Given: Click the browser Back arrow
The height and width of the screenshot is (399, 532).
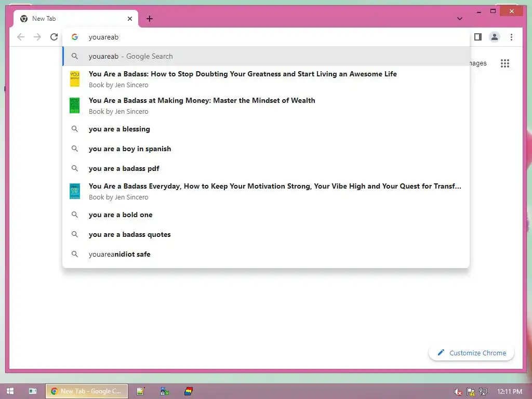Looking at the screenshot, I should (21, 37).
